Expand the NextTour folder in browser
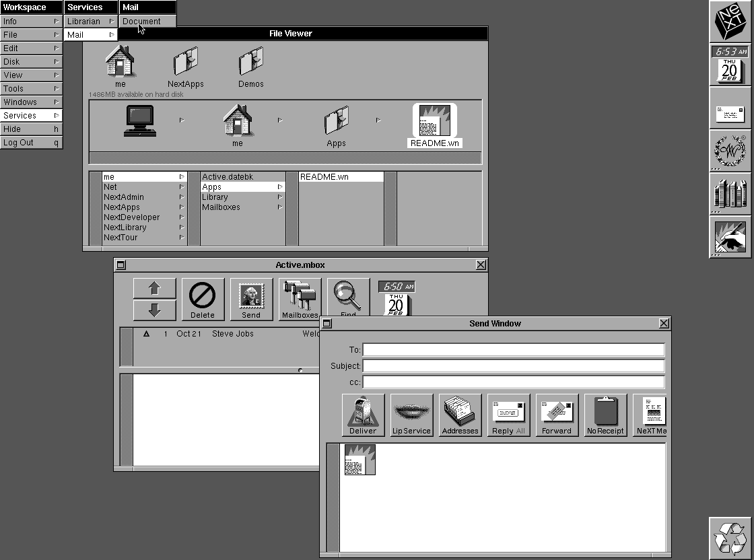This screenshot has width=754, height=560. click(x=144, y=238)
